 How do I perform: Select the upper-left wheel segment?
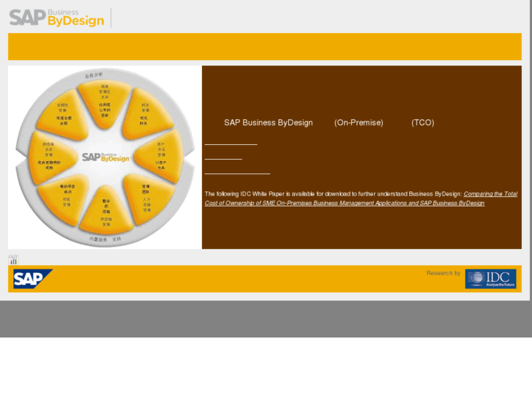tap(64, 116)
